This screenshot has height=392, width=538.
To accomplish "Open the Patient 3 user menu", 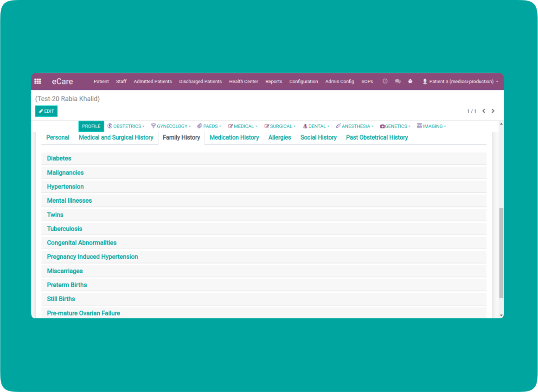I will click(460, 81).
